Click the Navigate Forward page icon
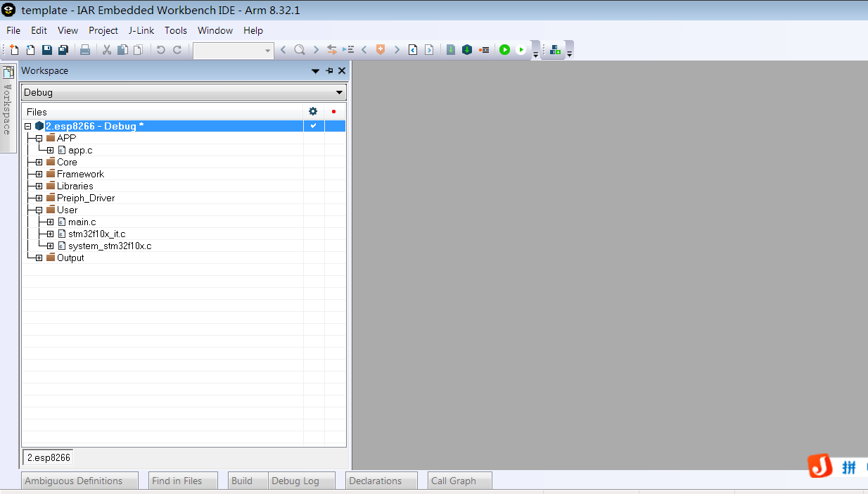The image size is (868, 494). tap(429, 50)
